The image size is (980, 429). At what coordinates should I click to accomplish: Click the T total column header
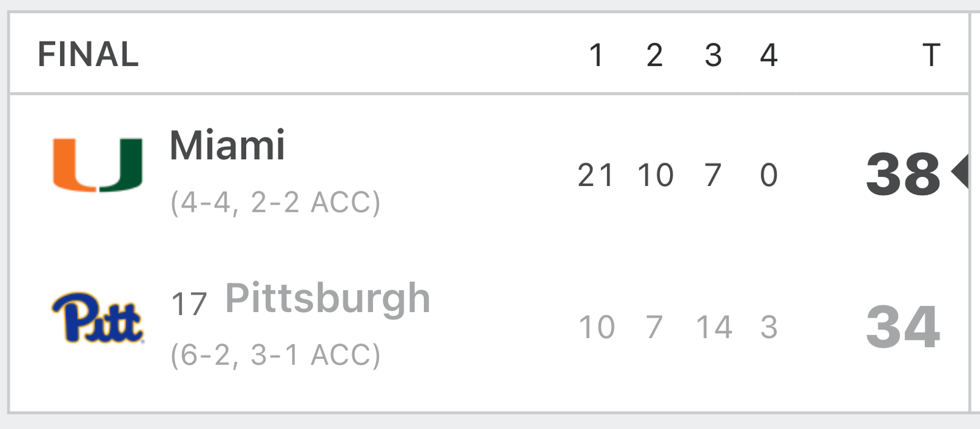[x=931, y=55]
